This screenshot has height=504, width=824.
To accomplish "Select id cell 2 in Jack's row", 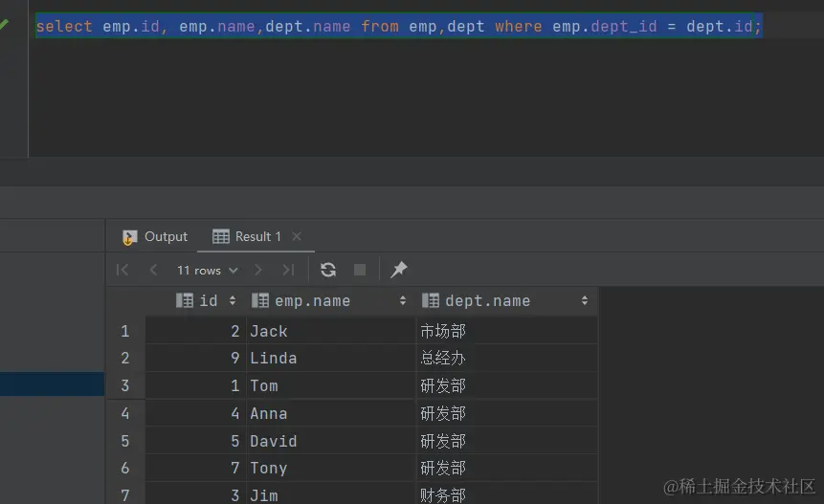I will click(x=196, y=331).
